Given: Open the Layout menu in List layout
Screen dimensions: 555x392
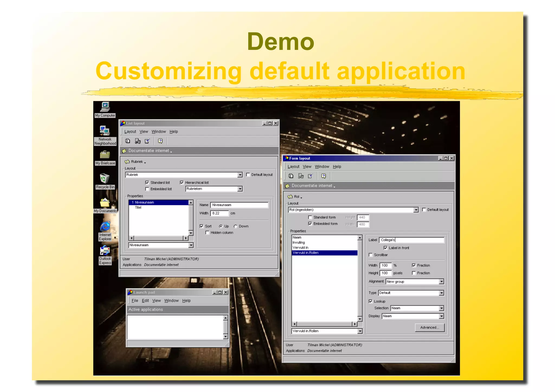Looking at the screenshot, I should (130, 132).
